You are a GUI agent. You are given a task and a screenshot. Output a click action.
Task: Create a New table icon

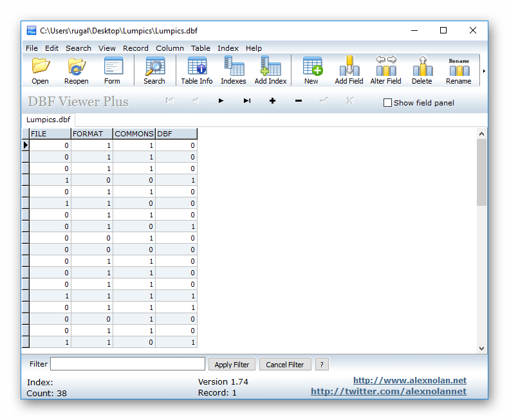(311, 71)
